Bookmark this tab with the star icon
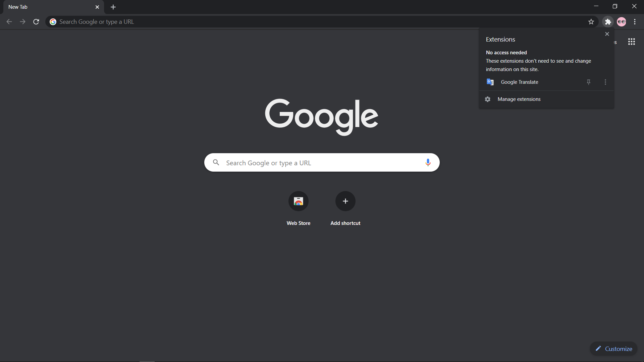The image size is (644, 362). click(x=591, y=22)
